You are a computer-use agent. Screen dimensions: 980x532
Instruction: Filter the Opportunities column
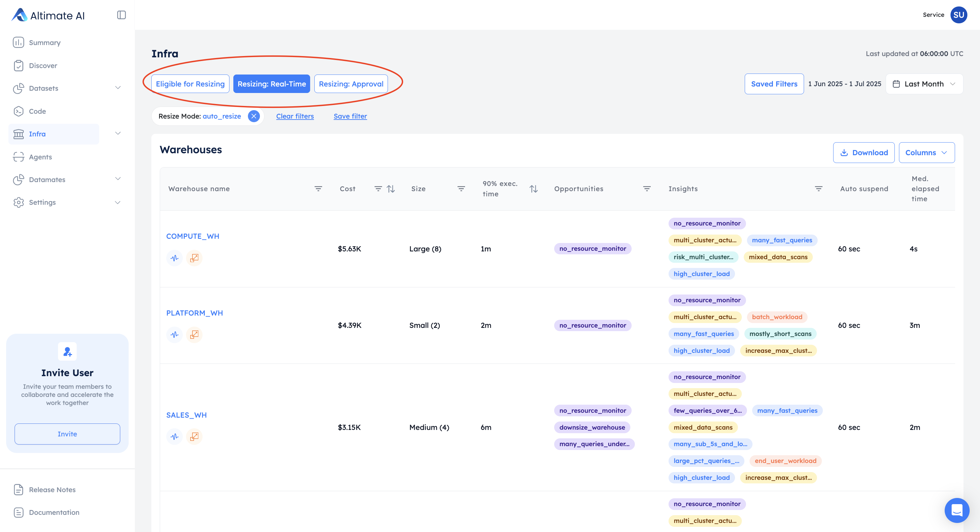647,189
